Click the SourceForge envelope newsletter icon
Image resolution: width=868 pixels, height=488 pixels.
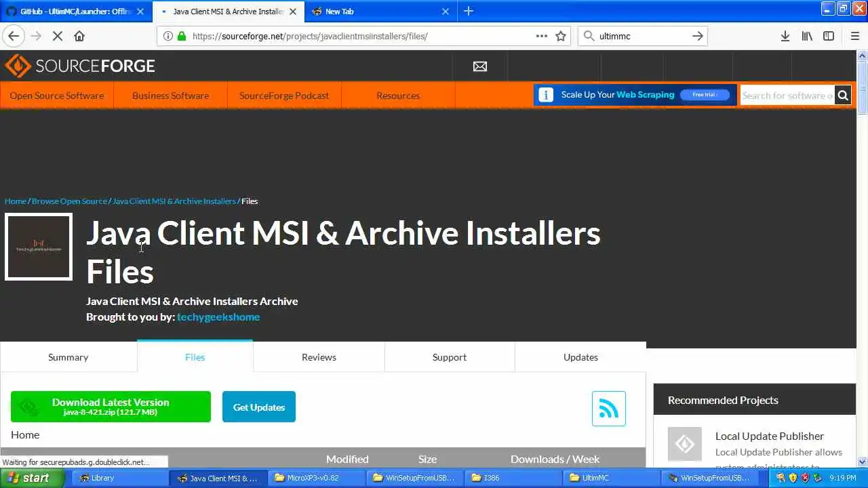(480, 66)
